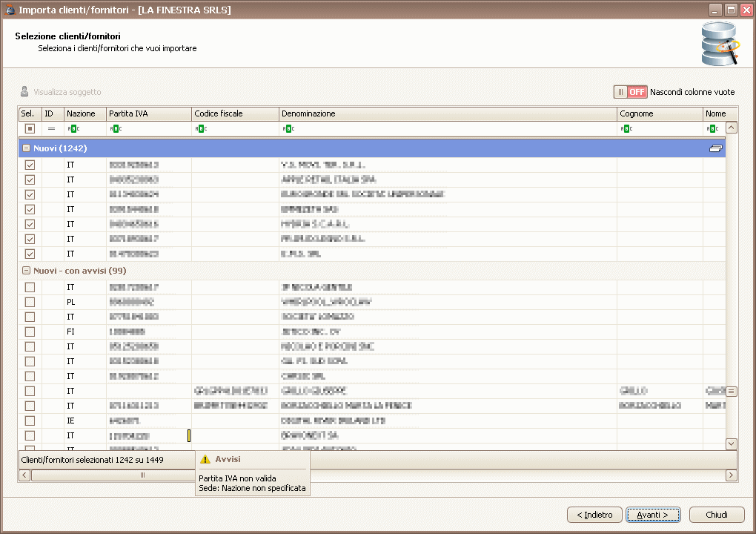Toggle select-all checkbox in the filter row
Image resolution: width=756 pixels, height=534 pixels.
click(30, 128)
